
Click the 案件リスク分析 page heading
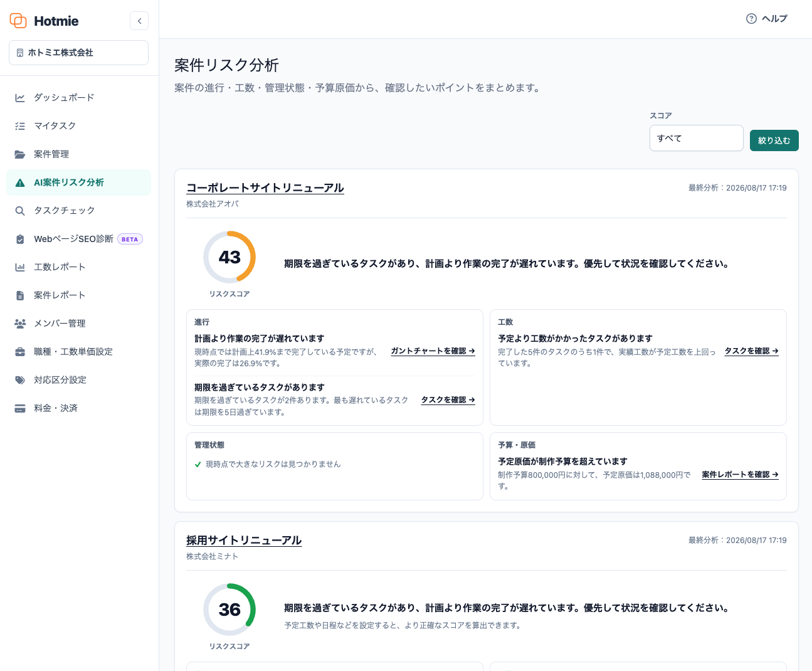click(226, 65)
